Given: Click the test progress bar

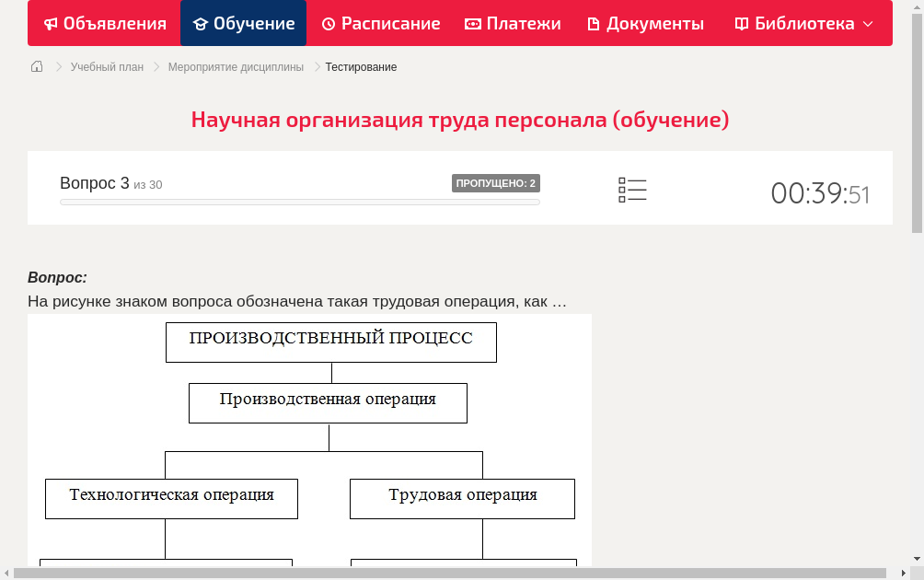Looking at the screenshot, I should coord(299,202).
